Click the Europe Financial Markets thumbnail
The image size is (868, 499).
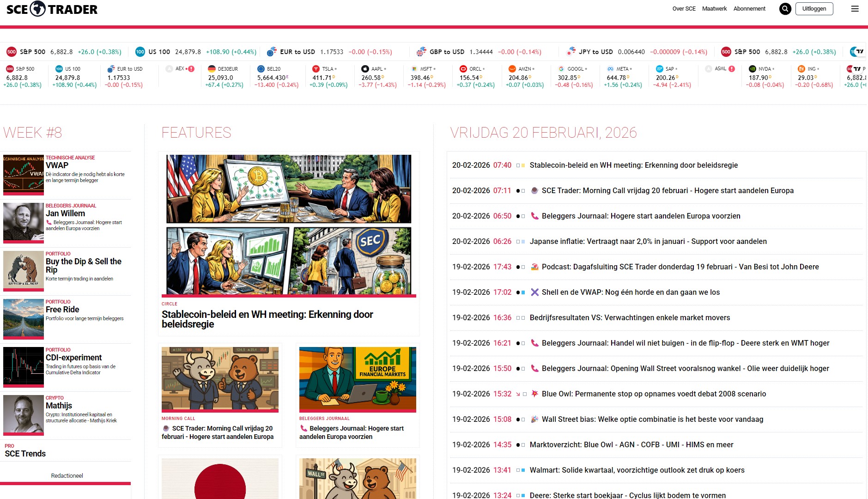[x=358, y=378]
